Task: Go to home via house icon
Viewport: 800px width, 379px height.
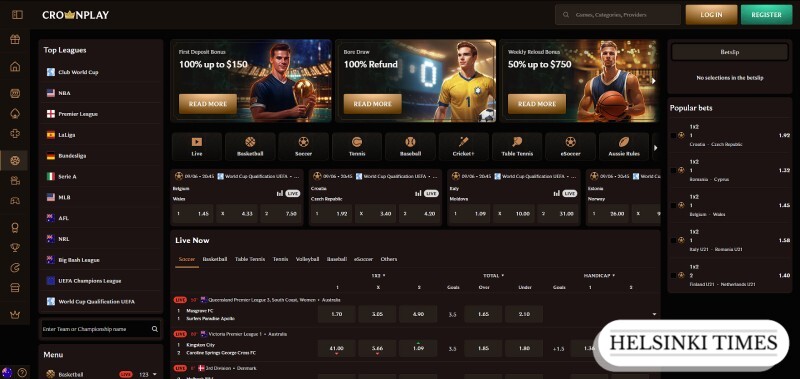Action: (15, 67)
